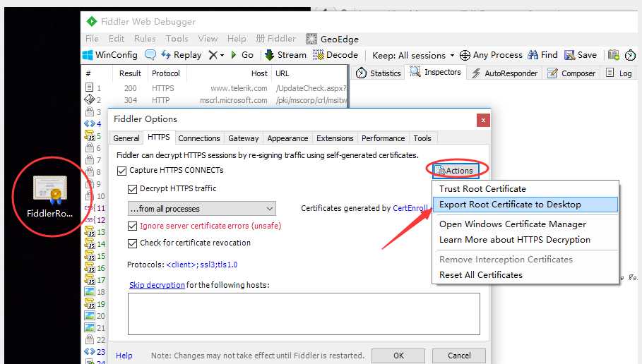This screenshot has width=642, height=364.
Task: Toggle Decode in toolbar
Action: click(x=335, y=55)
